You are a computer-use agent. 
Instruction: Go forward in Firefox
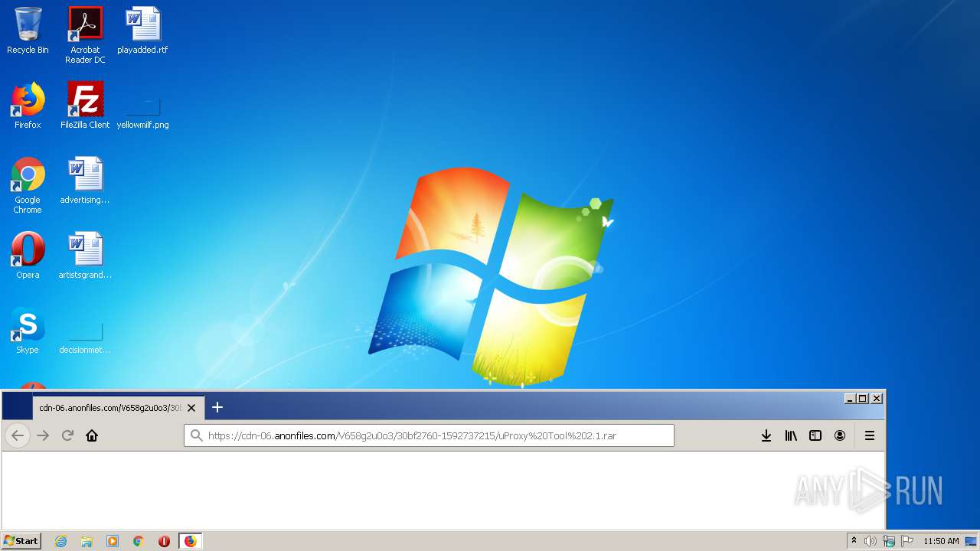pos(43,435)
